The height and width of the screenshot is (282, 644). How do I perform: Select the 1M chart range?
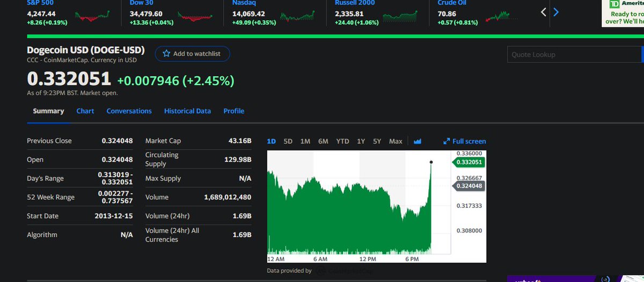[305, 141]
